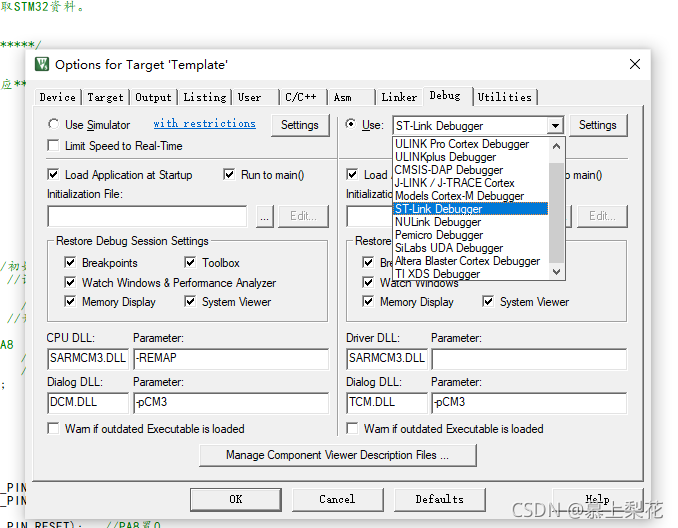Select the Use Simulator radio button
This screenshot has width=678, height=528.
53,124
